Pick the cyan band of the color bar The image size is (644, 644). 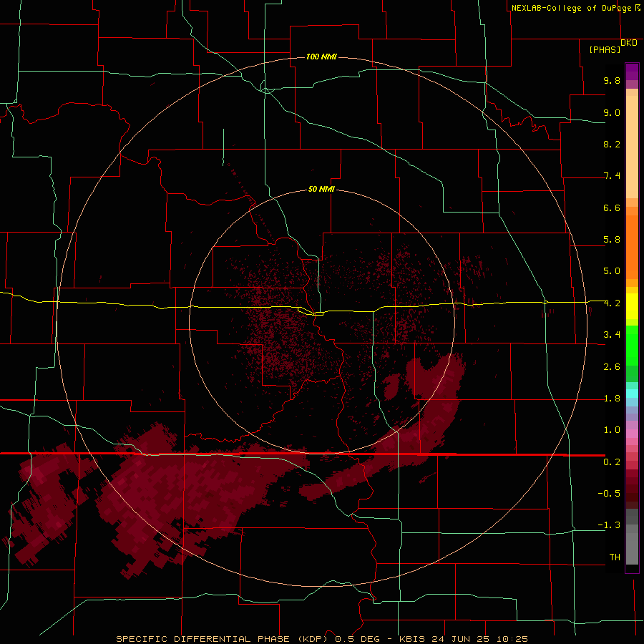coord(632,394)
